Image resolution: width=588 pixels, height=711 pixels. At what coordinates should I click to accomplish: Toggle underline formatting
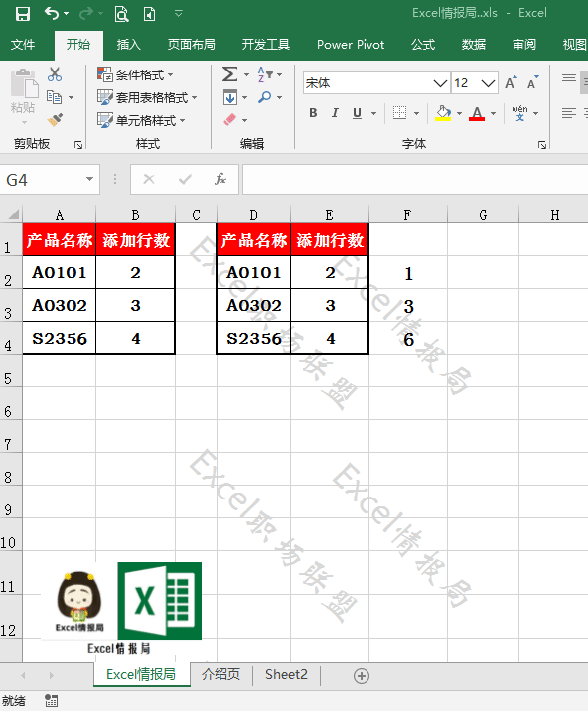coord(357,113)
